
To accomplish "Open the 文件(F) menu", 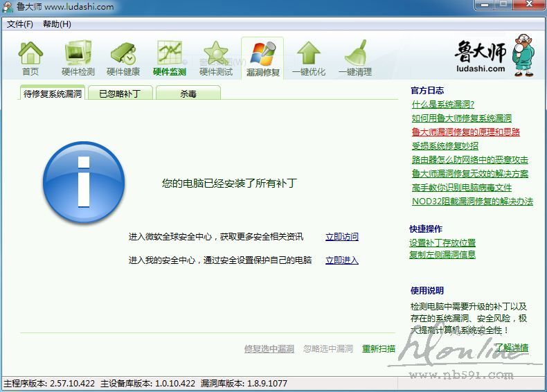I will pyautogui.click(x=20, y=24).
